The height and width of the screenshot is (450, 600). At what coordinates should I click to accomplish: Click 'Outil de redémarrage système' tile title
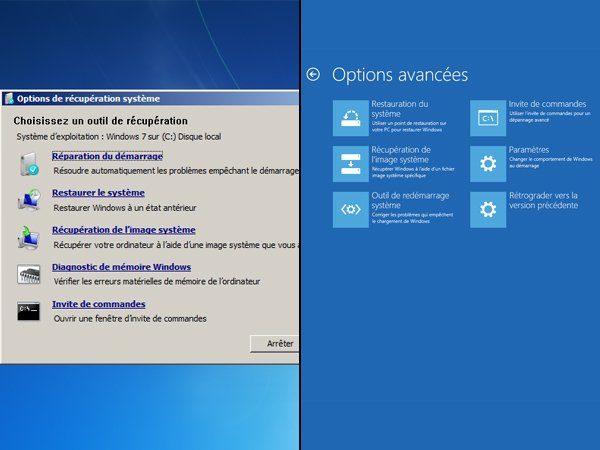[x=410, y=200]
